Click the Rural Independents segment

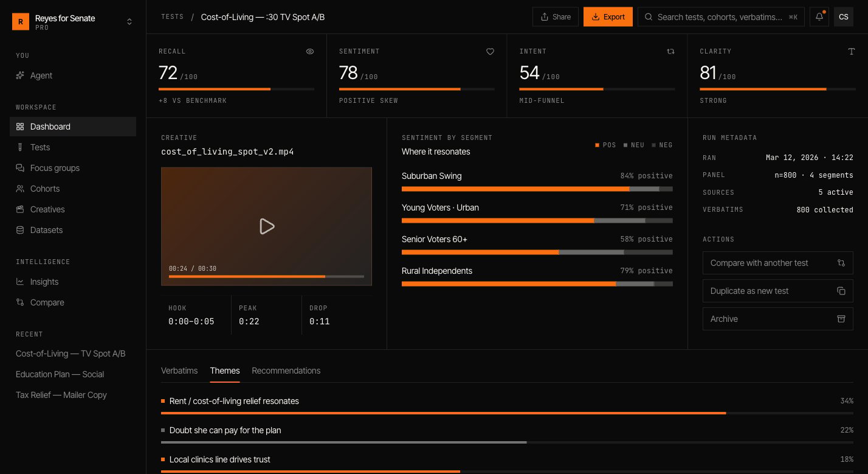pyautogui.click(x=537, y=276)
